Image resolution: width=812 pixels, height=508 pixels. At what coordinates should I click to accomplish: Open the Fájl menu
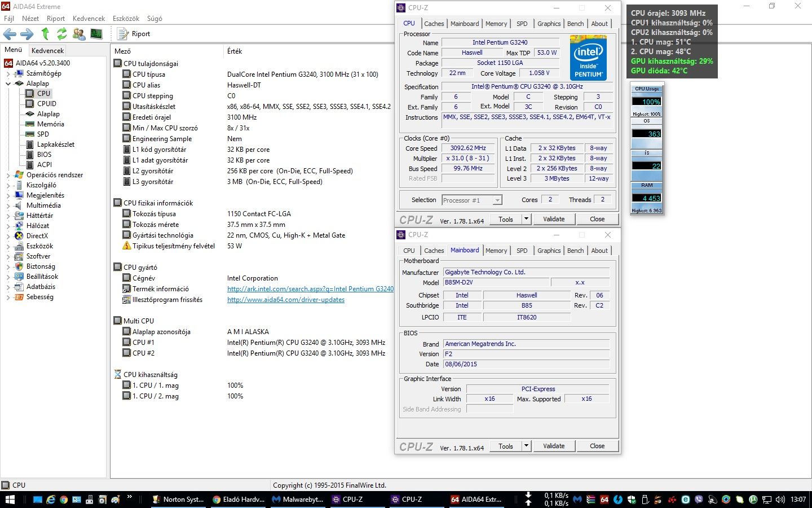click(x=9, y=19)
